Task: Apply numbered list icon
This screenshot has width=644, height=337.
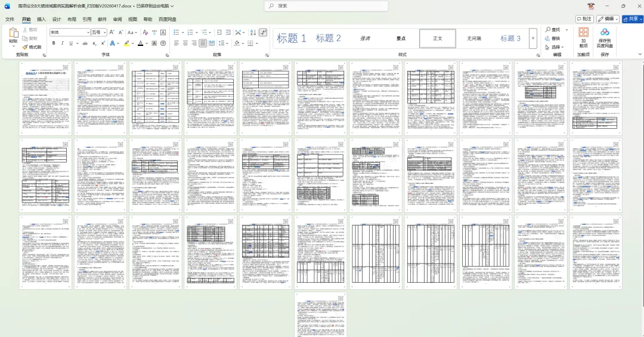Action: [190, 32]
